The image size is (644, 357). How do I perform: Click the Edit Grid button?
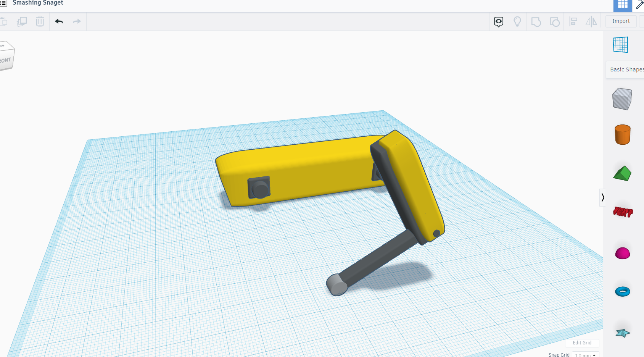click(582, 343)
